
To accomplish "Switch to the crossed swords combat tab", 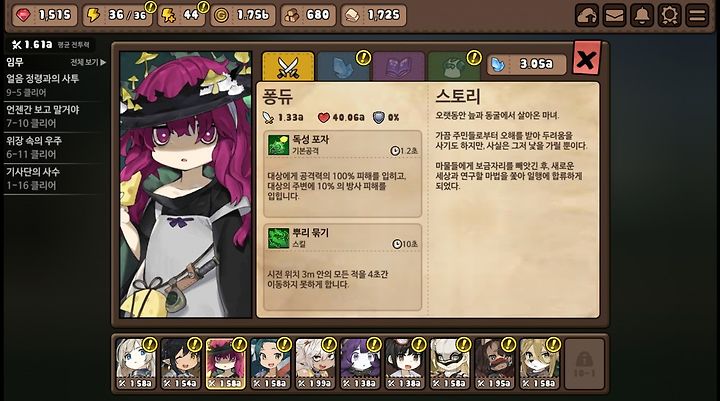I will pos(288,67).
